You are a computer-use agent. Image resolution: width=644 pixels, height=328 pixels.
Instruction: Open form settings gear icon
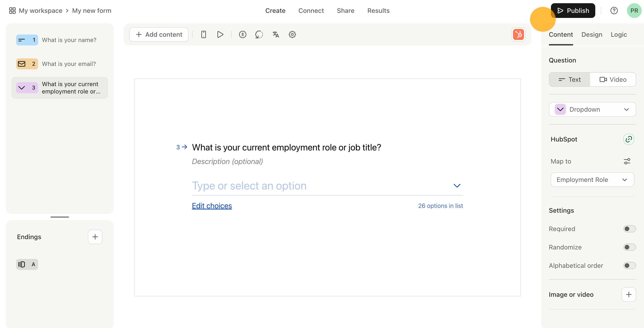[292, 34]
